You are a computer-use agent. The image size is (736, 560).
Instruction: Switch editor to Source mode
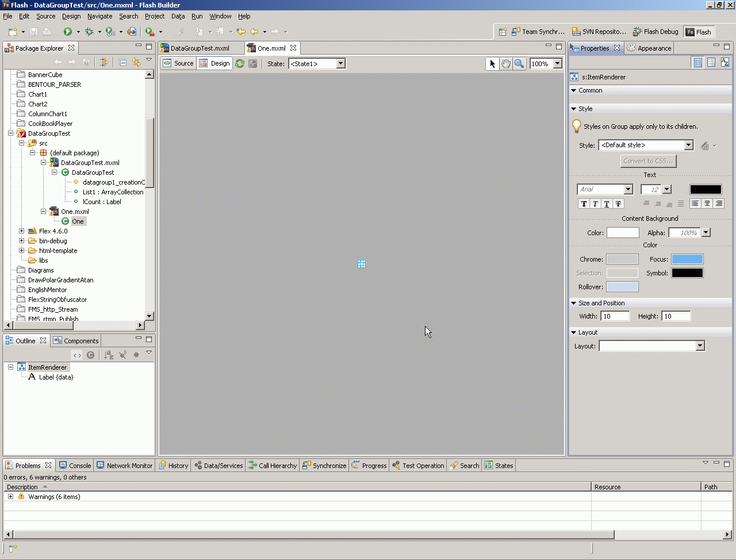click(x=178, y=64)
